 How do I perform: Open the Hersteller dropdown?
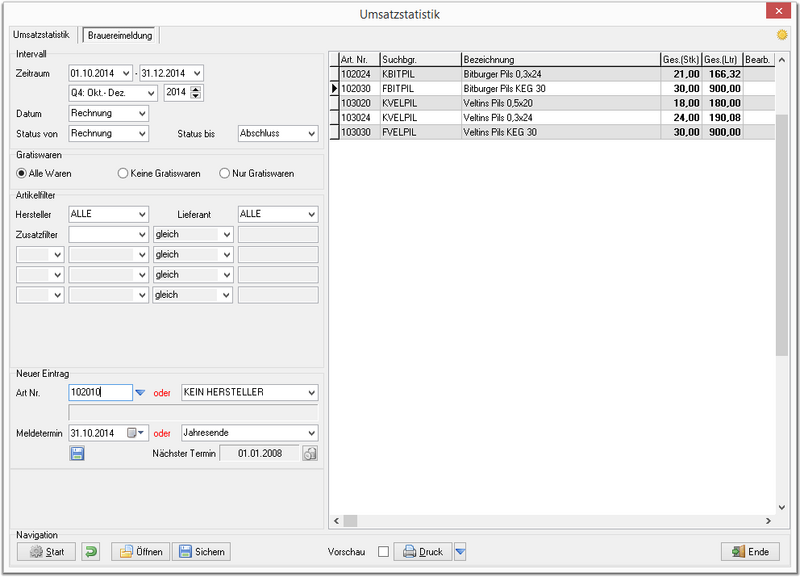[142, 214]
